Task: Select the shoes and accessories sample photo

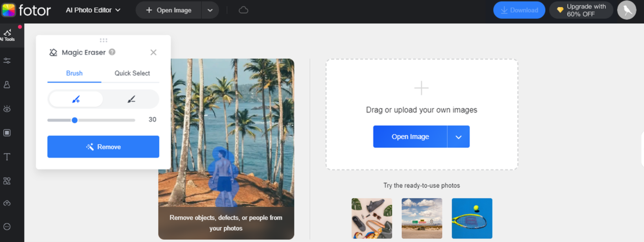Action: pos(372,218)
